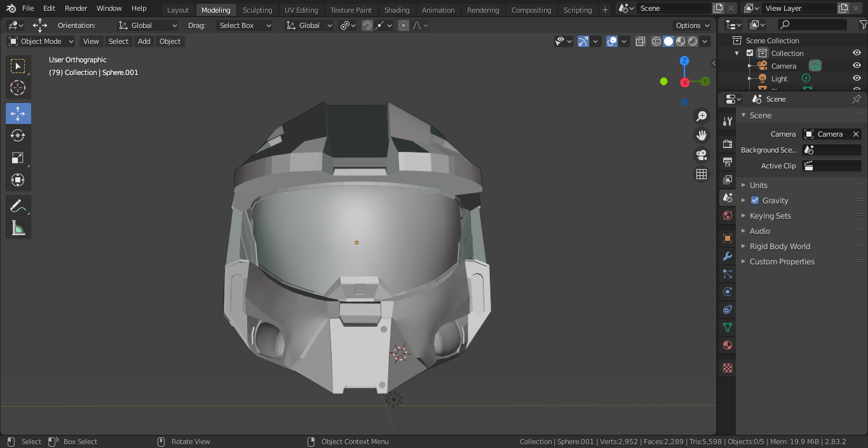Open the Add menu in viewport header
Image resolution: width=868 pixels, height=448 pixels.
pyautogui.click(x=144, y=41)
